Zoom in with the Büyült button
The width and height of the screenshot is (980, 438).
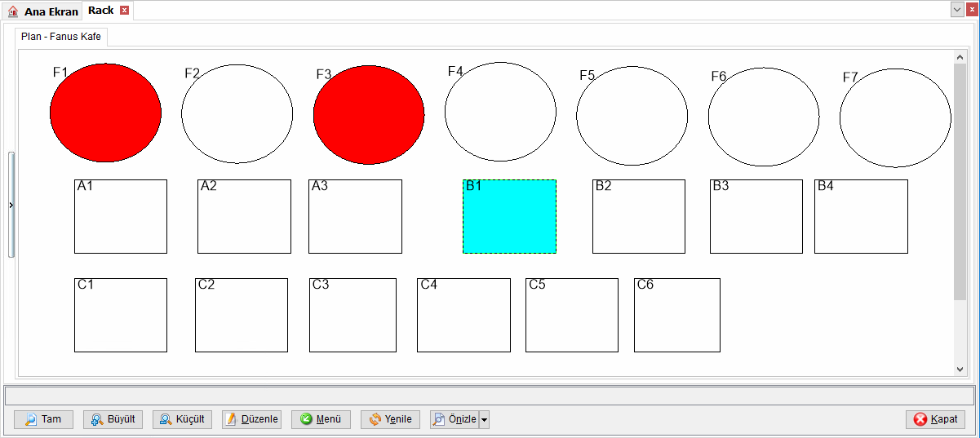click(113, 419)
